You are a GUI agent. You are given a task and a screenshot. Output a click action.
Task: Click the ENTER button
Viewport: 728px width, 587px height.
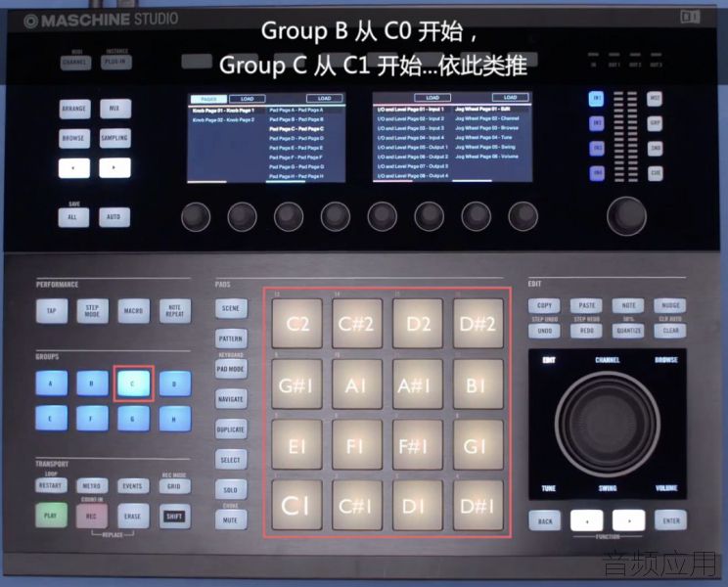coord(670,520)
